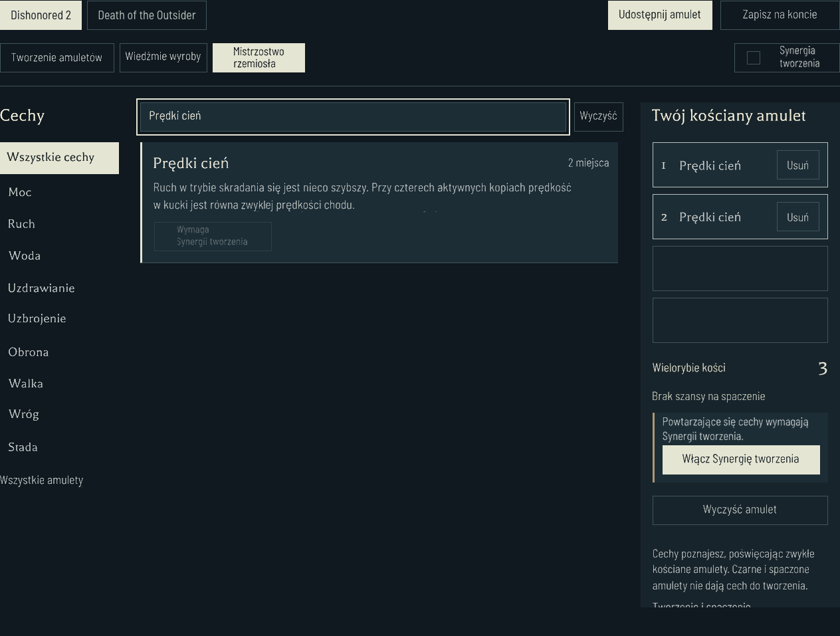Click the Zapisz na koncie button
The height and width of the screenshot is (636, 840).
[x=780, y=15]
